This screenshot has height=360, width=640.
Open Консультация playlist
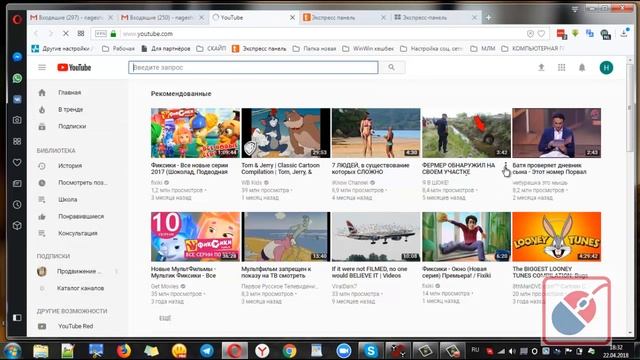(x=78, y=233)
